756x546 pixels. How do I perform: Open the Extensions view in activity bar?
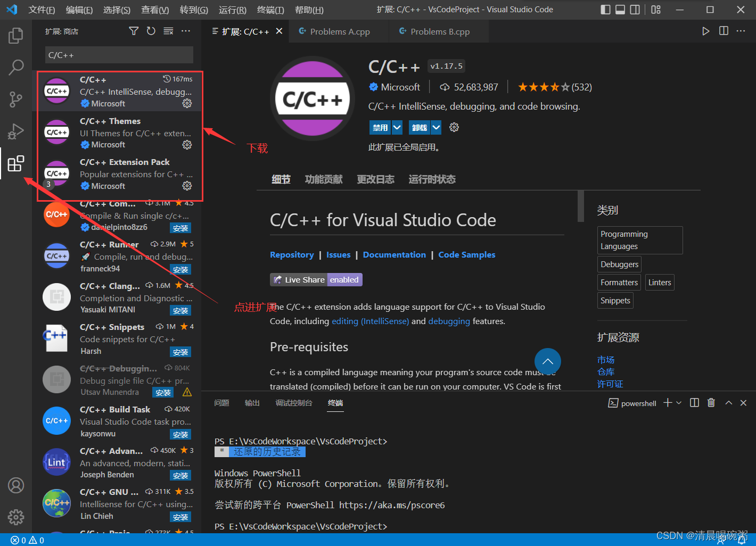coord(16,163)
